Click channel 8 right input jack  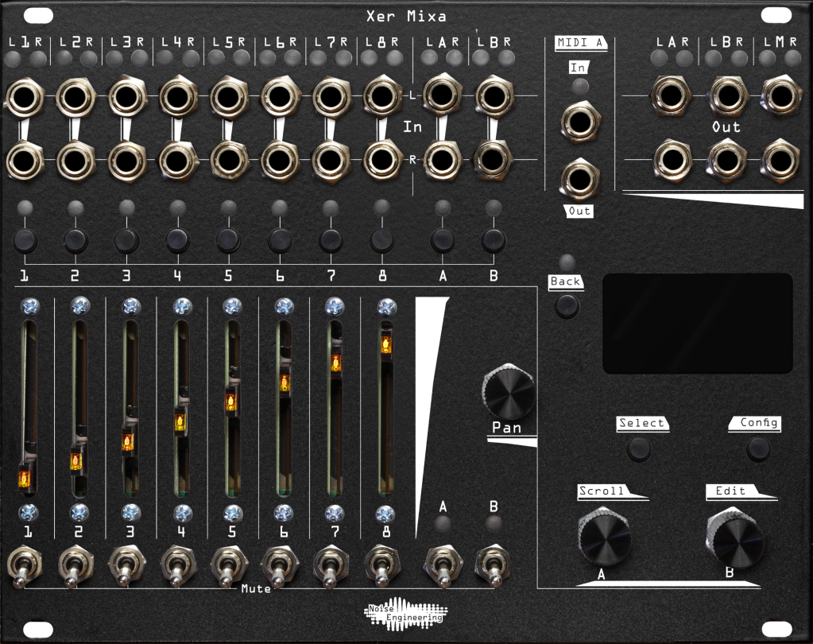[381, 159]
